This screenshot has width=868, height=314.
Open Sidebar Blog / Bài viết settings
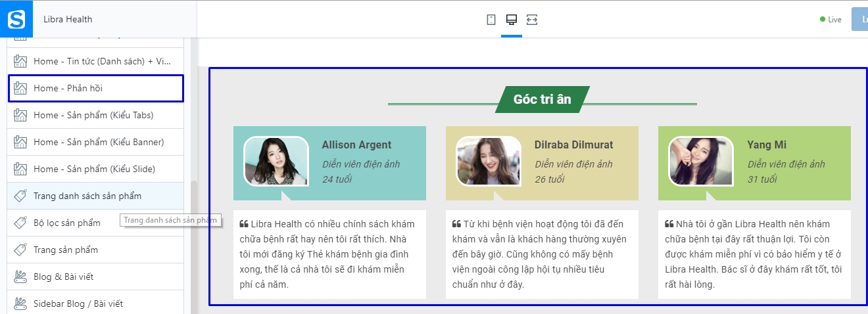pyautogui.click(x=95, y=303)
